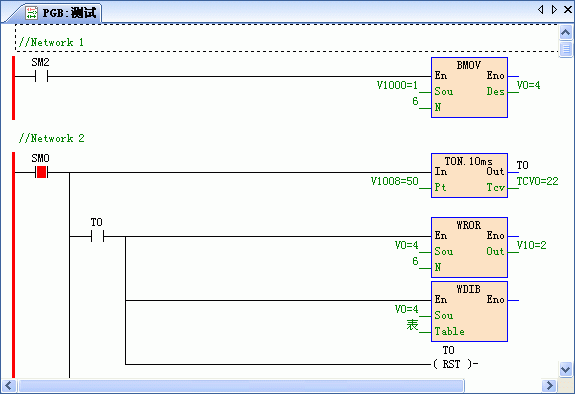The image size is (575, 394).
Task: Click the SM2 contact label
Action: coord(40,63)
